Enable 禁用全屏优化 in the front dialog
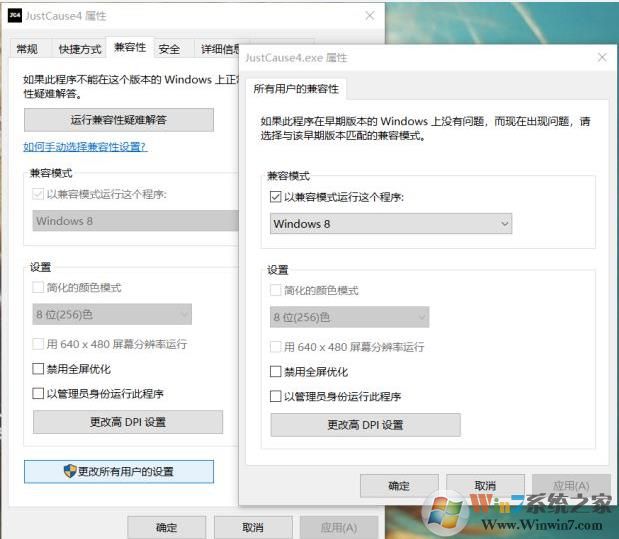The height and width of the screenshot is (539, 619). [276, 372]
